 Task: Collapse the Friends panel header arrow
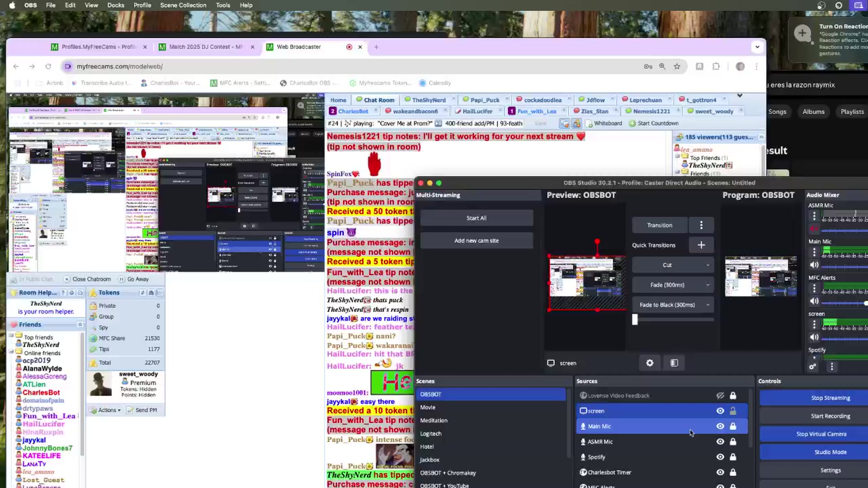coord(80,324)
